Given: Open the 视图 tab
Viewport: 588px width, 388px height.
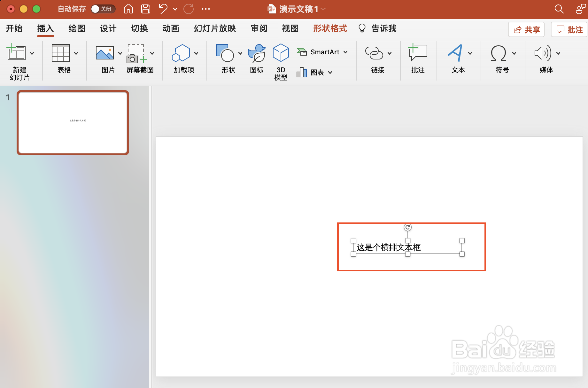Looking at the screenshot, I should click(290, 28).
